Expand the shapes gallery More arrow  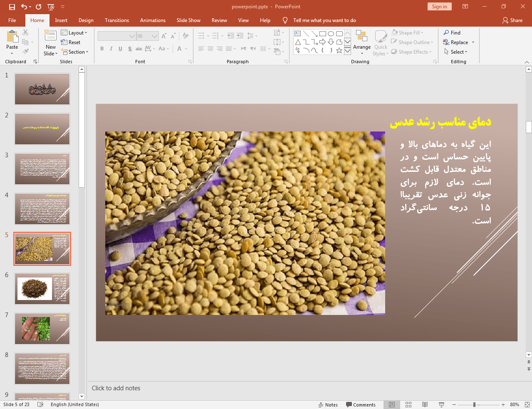(347, 50)
